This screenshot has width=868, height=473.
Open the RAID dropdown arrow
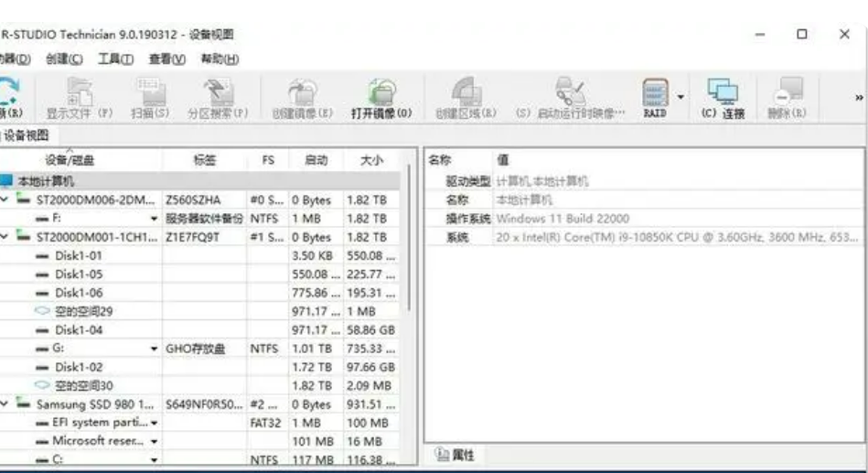pyautogui.click(x=680, y=95)
